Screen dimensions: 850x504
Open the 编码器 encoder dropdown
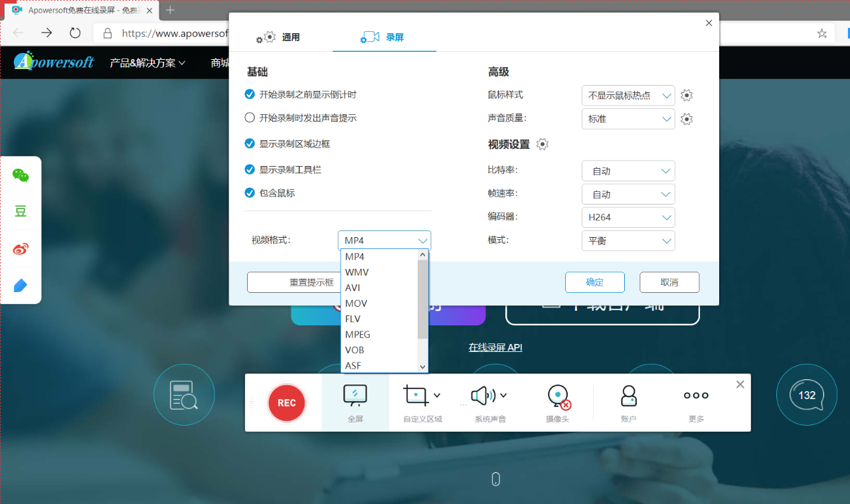[628, 217]
